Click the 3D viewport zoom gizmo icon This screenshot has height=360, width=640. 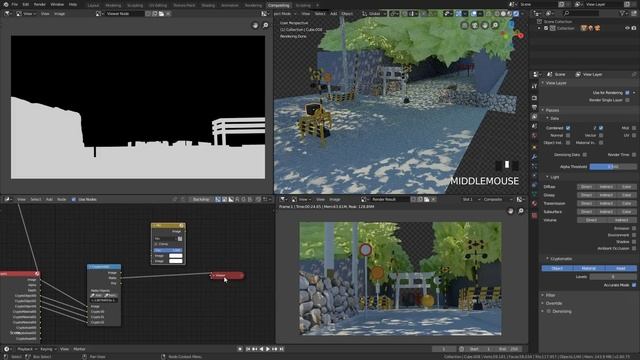tap(495, 25)
